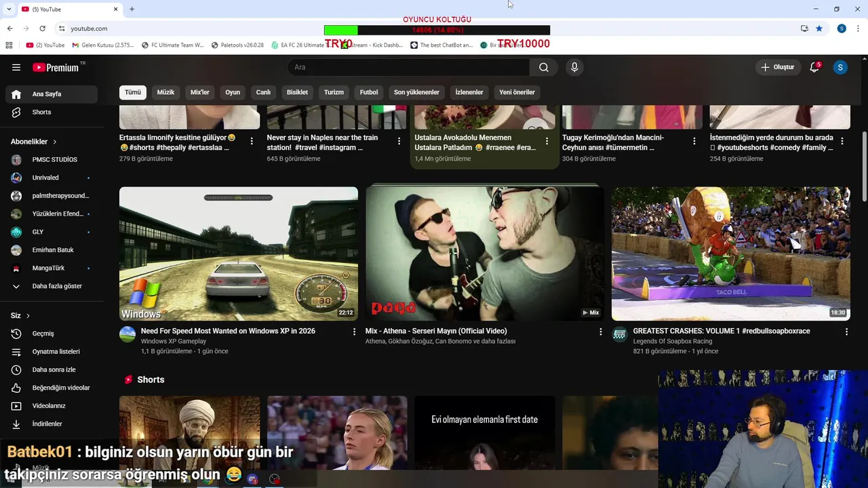The image size is (868, 488).
Task: Open PMSC STUDIOS channel subscription
Action: tap(52, 160)
